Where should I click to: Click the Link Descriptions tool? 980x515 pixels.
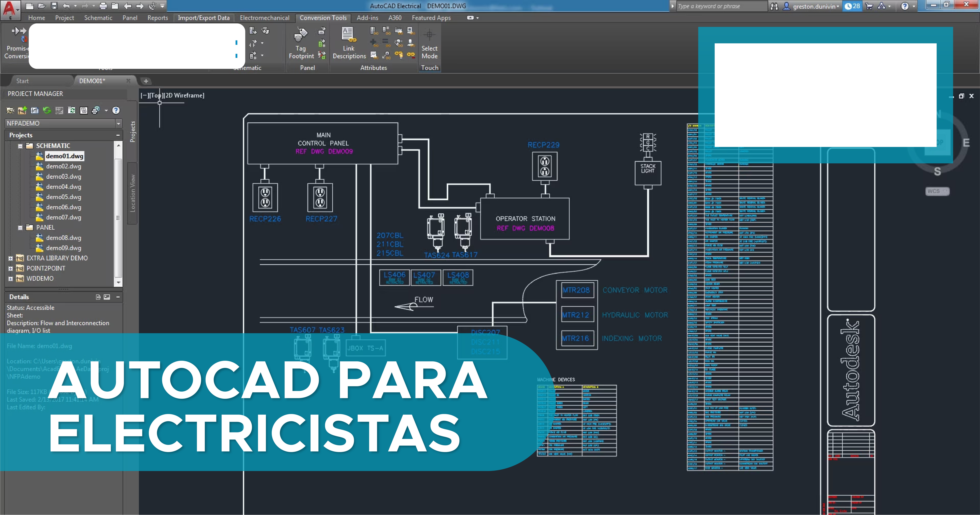[x=349, y=43]
